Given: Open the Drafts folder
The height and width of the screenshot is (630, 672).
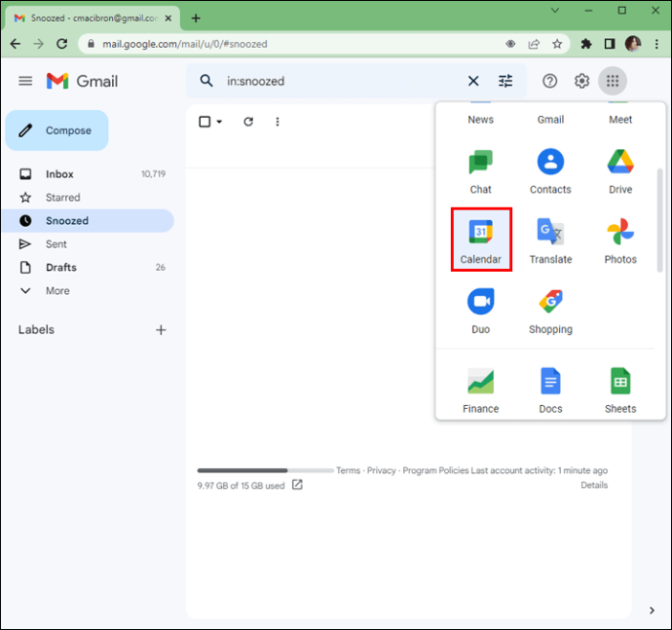Looking at the screenshot, I should pos(88,267).
